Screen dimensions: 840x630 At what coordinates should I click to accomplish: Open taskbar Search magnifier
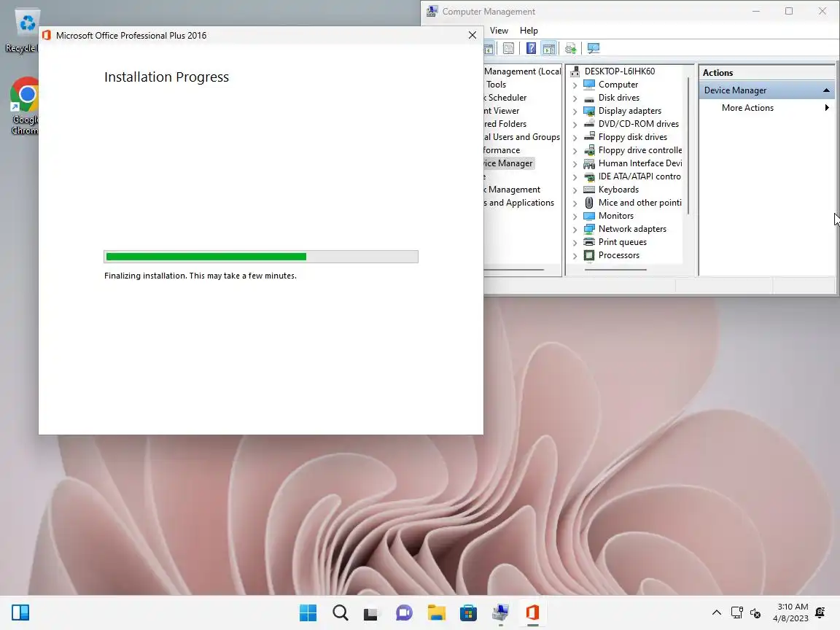341,612
